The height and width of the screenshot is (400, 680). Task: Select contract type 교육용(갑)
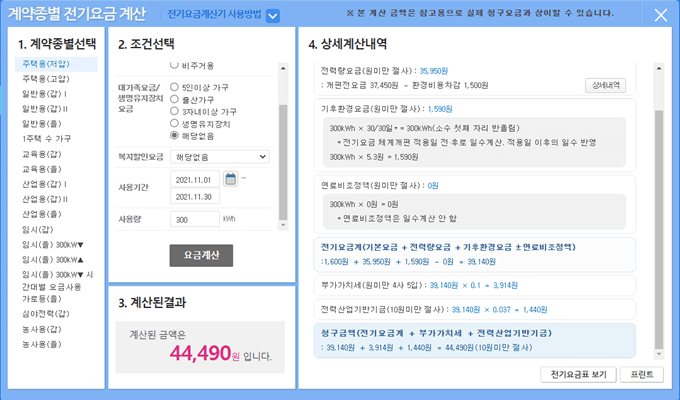tap(42, 154)
